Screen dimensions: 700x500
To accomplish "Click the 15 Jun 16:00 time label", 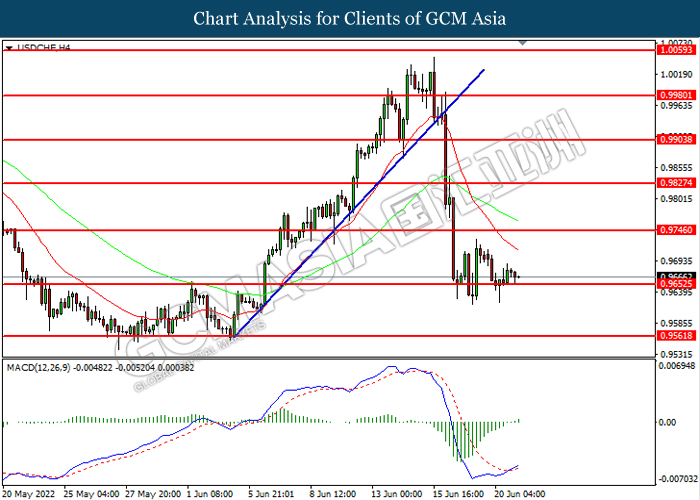I will click(x=458, y=494).
